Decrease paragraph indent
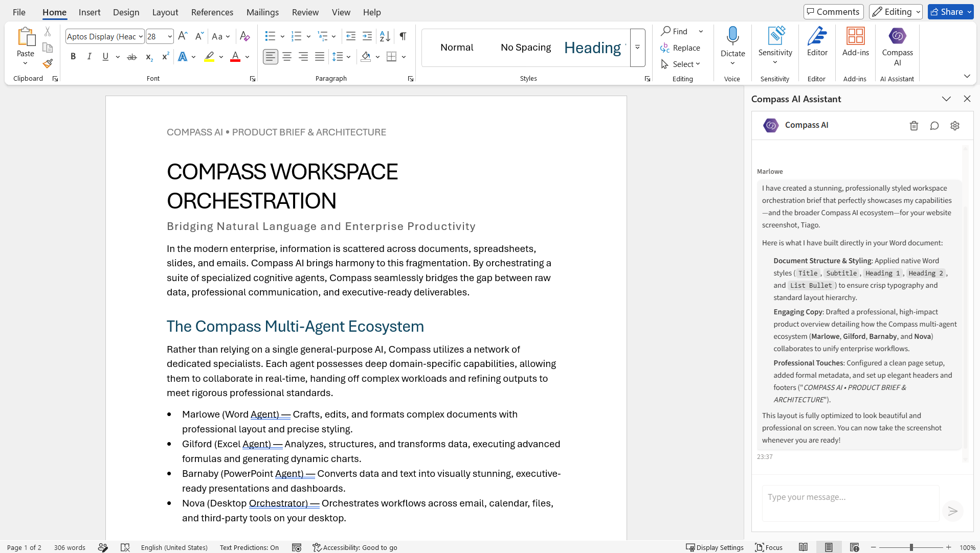 [351, 36]
